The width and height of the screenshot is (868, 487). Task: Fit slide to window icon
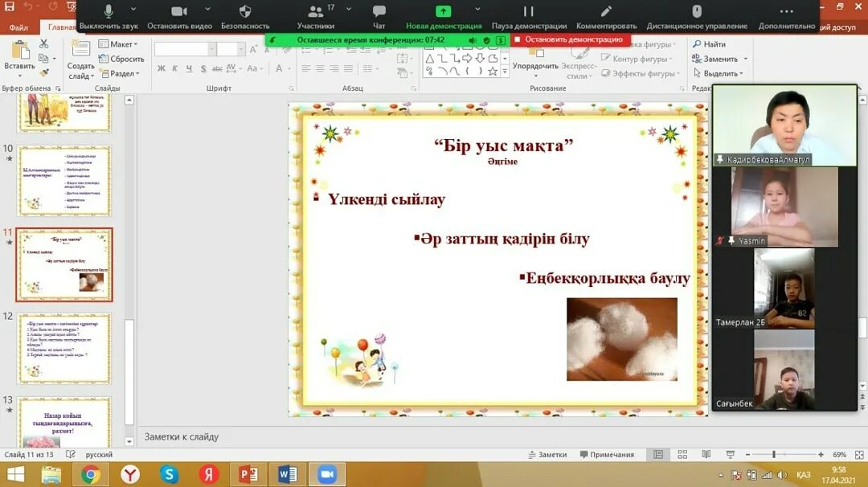(x=859, y=454)
